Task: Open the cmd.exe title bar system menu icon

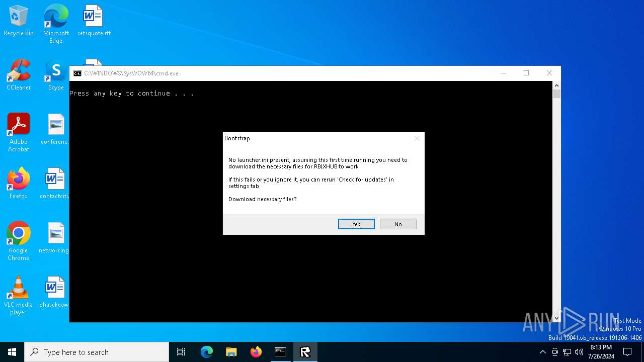Action: click(x=77, y=73)
